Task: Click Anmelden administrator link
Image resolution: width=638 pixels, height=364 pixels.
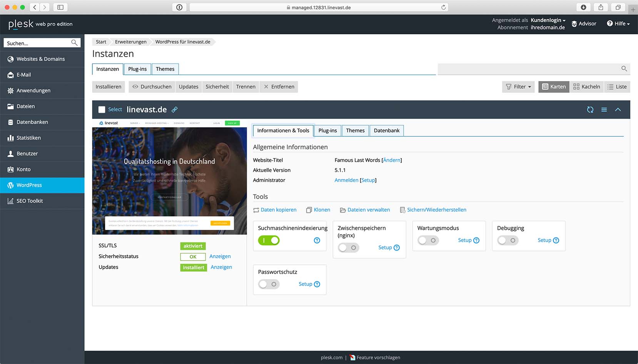Action: (346, 180)
